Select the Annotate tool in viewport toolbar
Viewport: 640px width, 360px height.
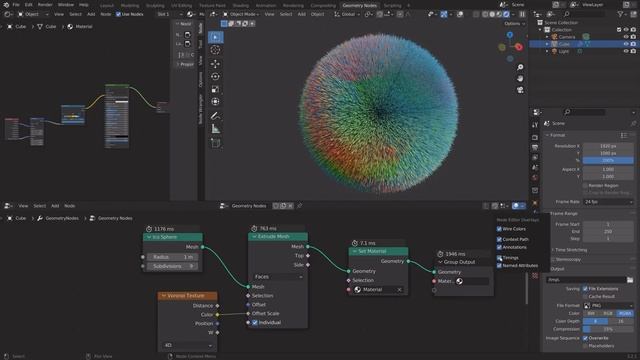tap(216, 116)
